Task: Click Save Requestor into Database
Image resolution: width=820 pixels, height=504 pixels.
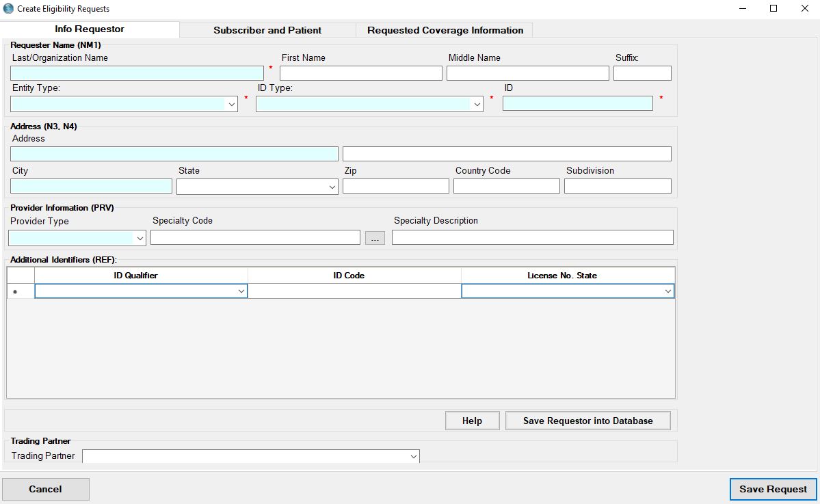Action: (587, 421)
